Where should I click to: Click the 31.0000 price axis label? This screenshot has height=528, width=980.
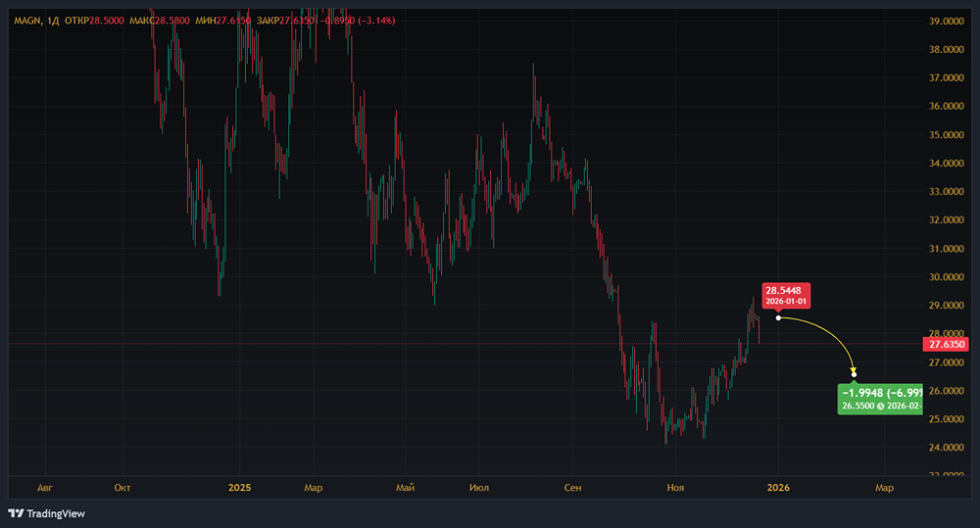(947, 249)
